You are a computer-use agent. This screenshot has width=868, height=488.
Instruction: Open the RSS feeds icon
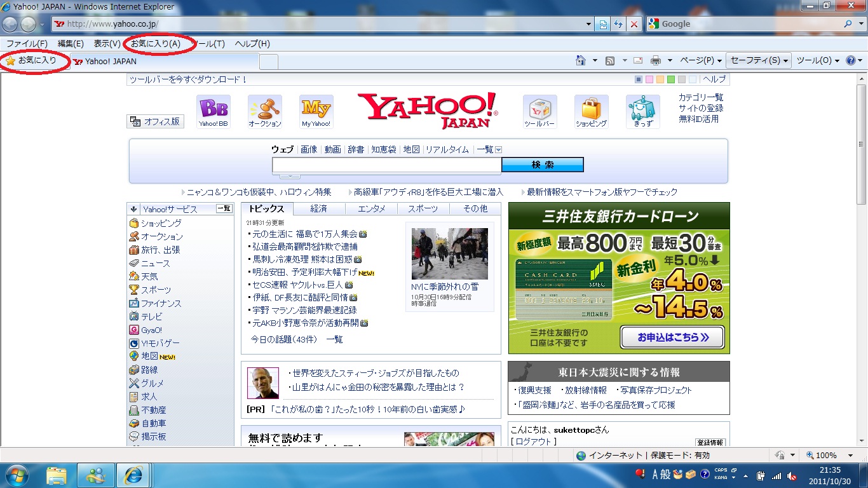pyautogui.click(x=610, y=61)
